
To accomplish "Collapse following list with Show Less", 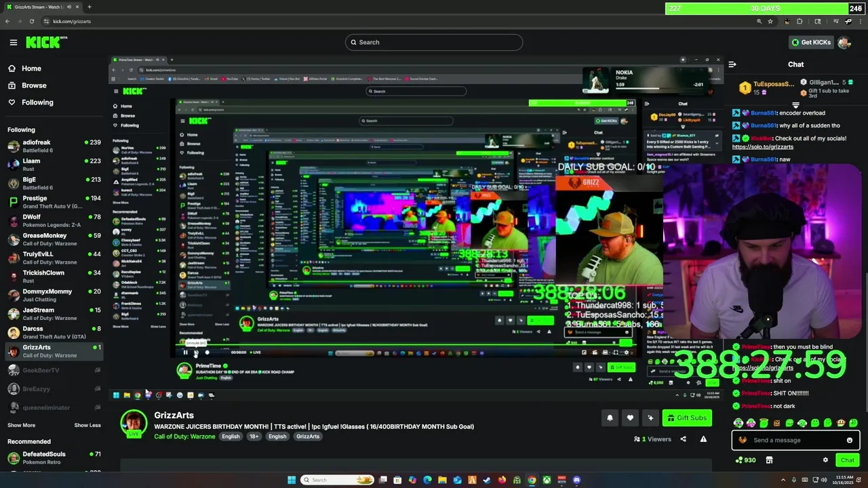I will 87,425.
